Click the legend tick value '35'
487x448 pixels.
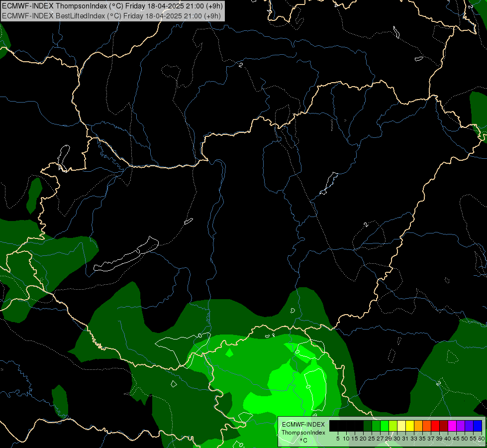tap(422, 439)
